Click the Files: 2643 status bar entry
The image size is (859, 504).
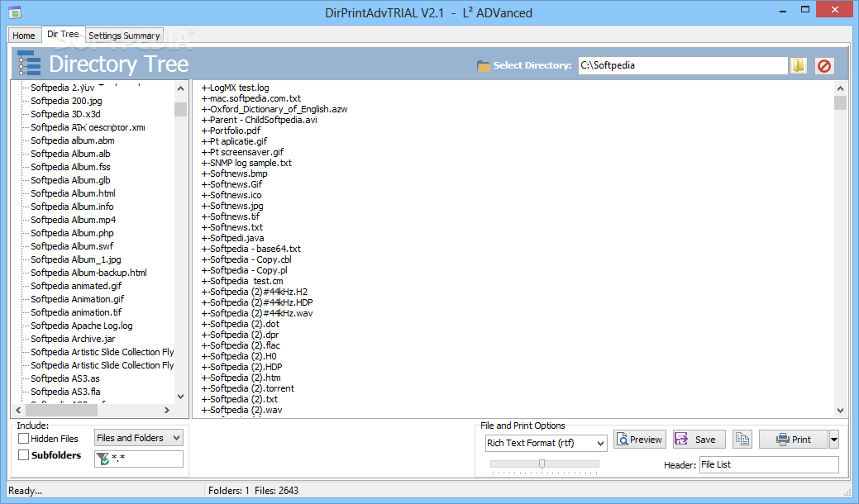pyautogui.click(x=277, y=490)
